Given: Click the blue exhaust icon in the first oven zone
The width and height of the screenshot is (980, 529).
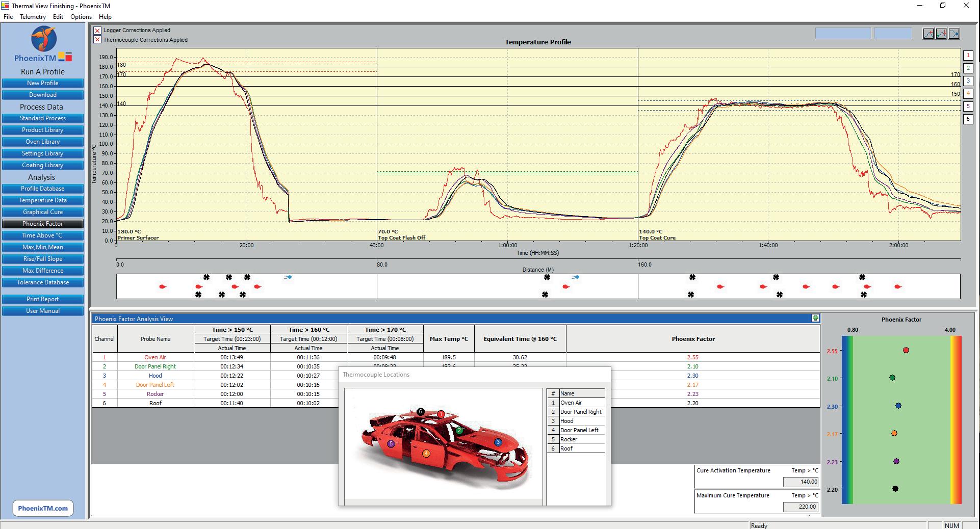Looking at the screenshot, I should coord(288,277).
